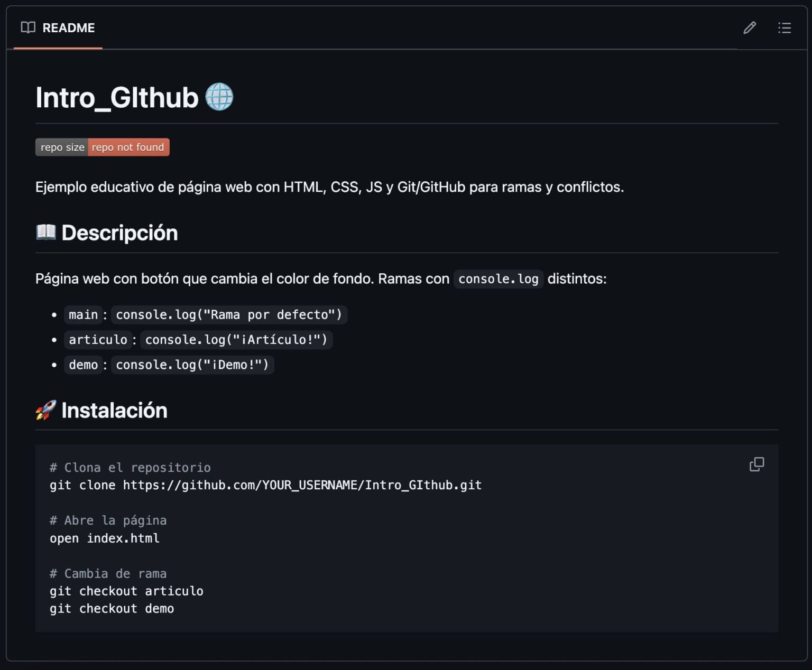Click the rocket emoji before Instalación
812x670 pixels.
click(45, 410)
